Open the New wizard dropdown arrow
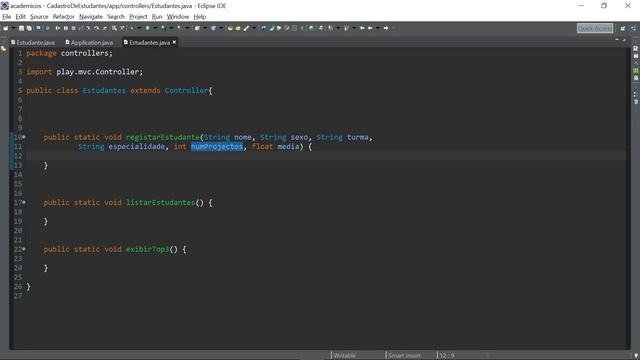This screenshot has height=360, width=640. (13, 28)
